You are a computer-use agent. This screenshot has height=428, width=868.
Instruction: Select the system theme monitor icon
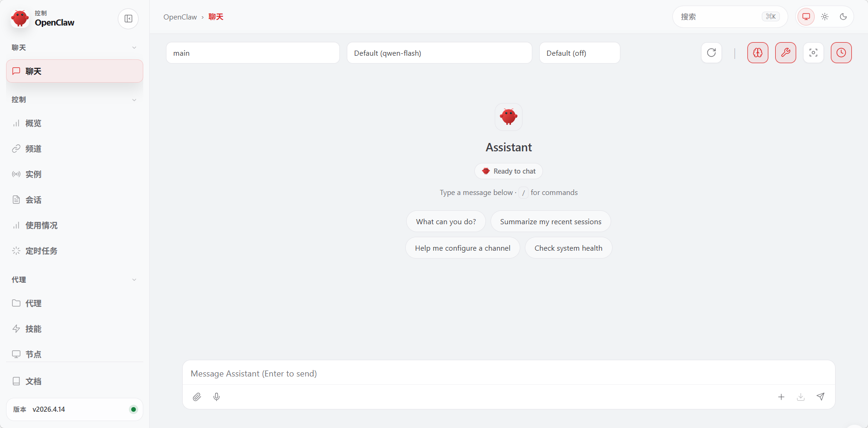pyautogui.click(x=806, y=17)
